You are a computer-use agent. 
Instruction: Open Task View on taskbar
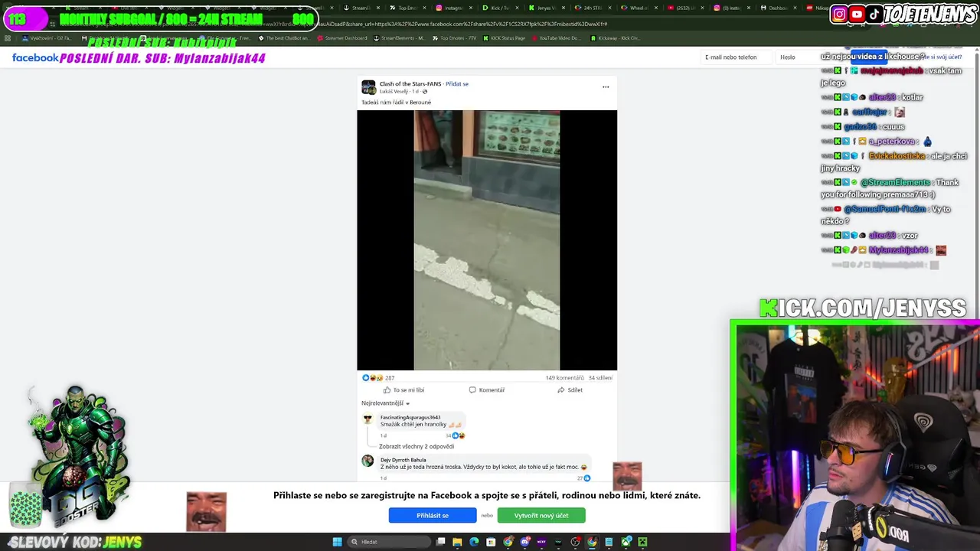click(440, 542)
